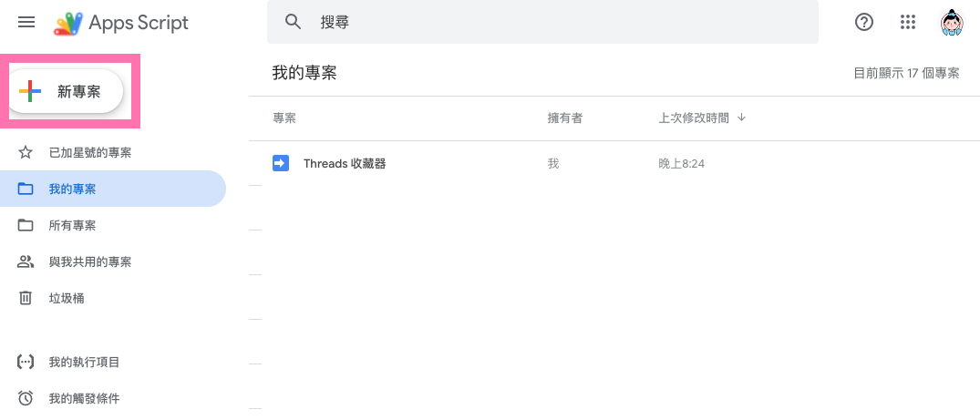The height and width of the screenshot is (420, 980).
Task: Select 我的專案 in the sidebar
Action: click(x=73, y=189)
